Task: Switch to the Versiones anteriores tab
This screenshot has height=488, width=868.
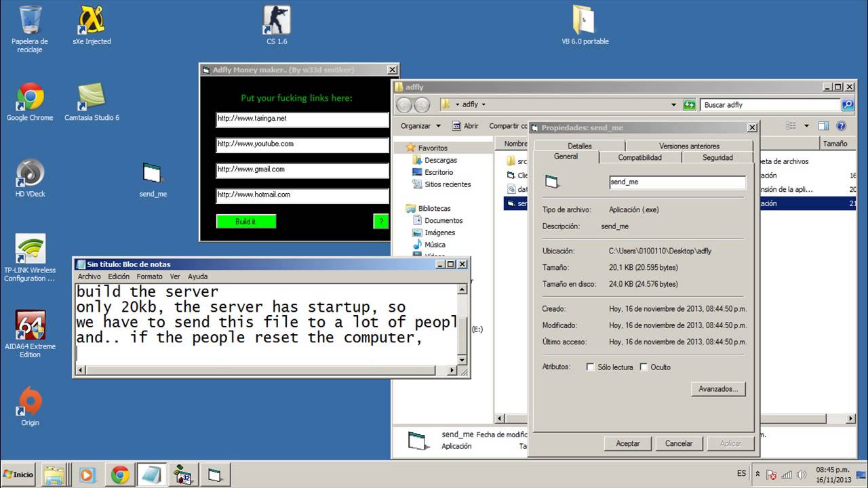Action: [x=689, y=146]
